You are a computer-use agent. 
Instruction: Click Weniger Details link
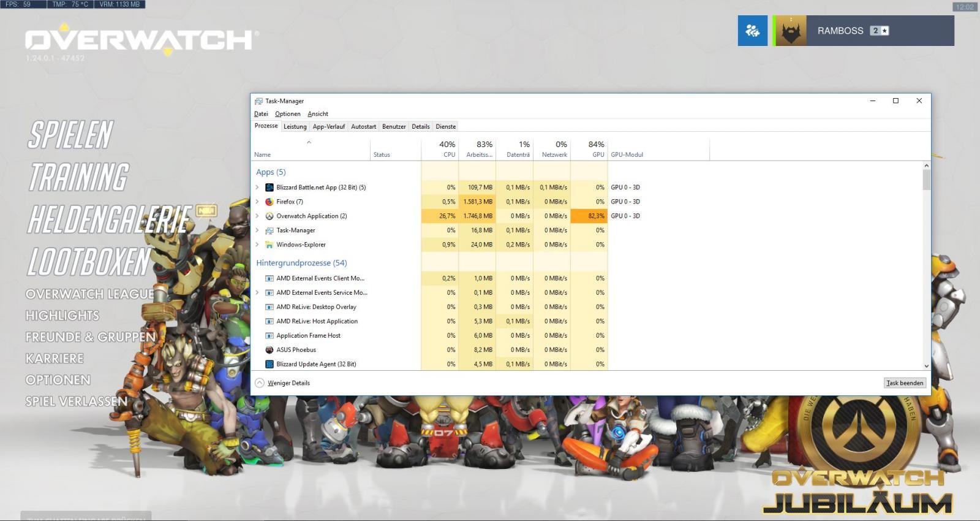tap(288, 383)
